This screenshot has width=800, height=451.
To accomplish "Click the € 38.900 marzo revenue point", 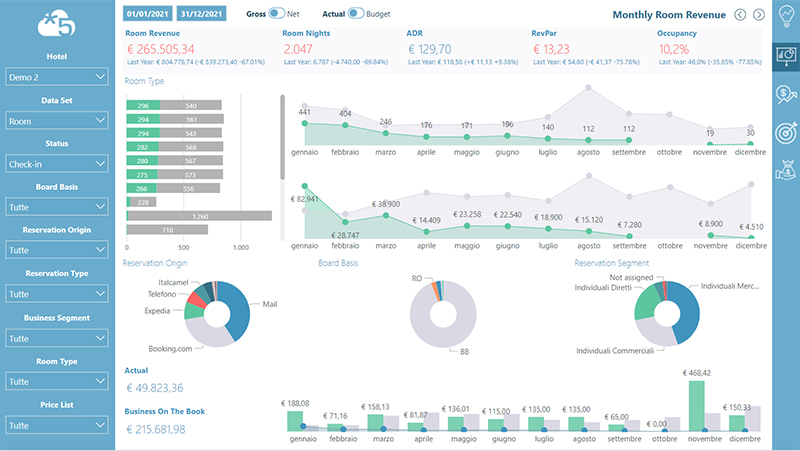I will 386,215.
